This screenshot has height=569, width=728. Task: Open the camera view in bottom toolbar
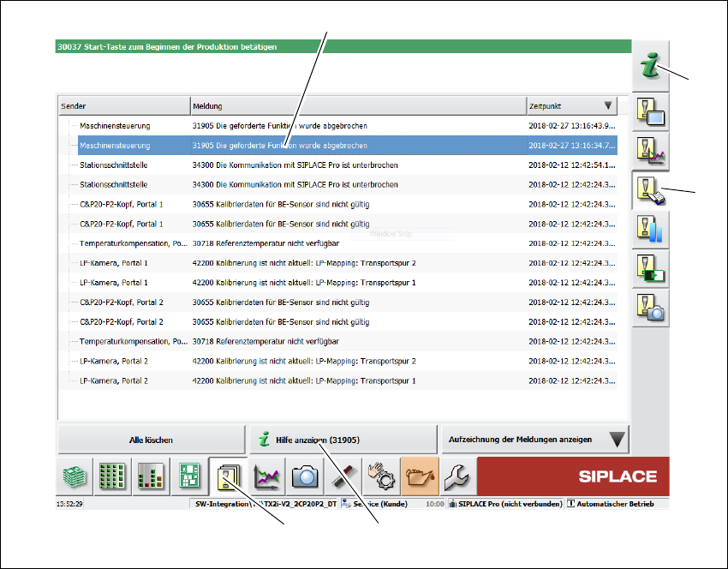(305, 476)
